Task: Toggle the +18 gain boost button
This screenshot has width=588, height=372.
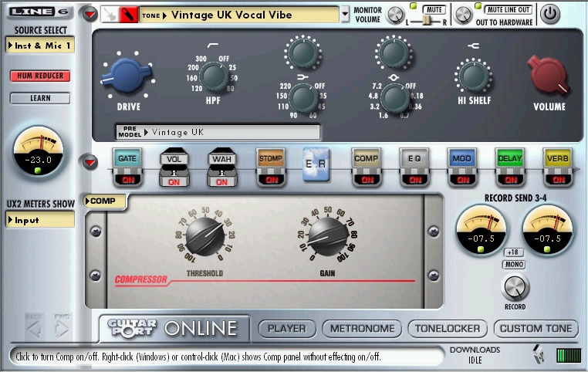Action: pyautogui.click(x=513, y=252)
